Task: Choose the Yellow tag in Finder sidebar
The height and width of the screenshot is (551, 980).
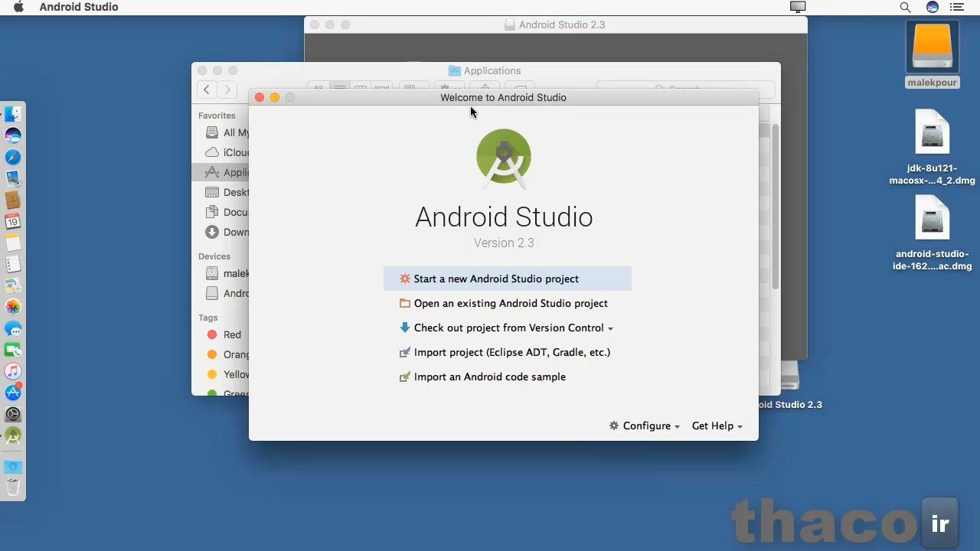Action: point(227,374)
